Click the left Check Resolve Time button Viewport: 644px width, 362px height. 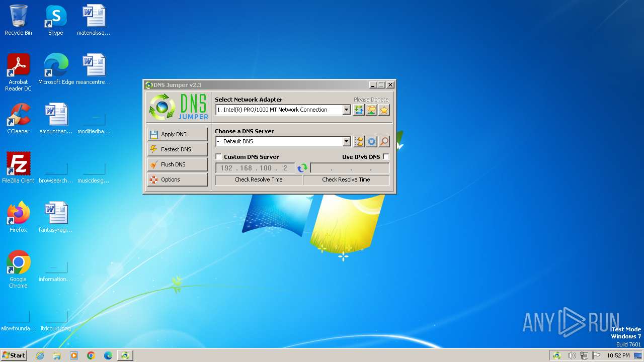(259, 179)
